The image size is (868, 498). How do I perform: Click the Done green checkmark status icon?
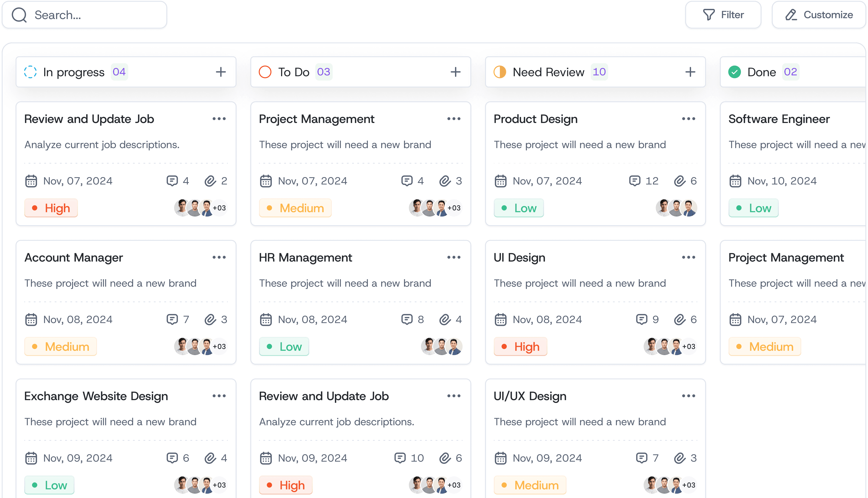[x=734, y=72]
